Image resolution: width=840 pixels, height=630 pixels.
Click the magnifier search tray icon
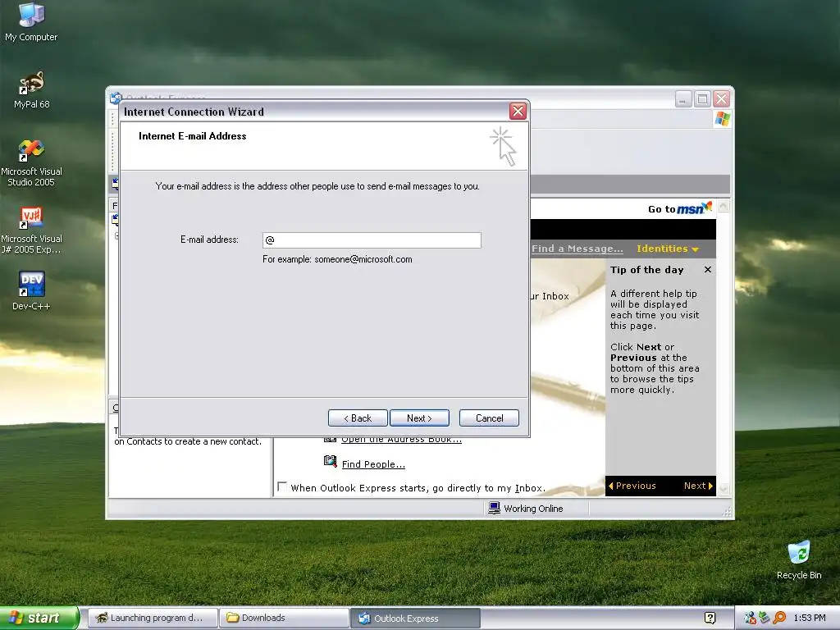tap(779, 618)
